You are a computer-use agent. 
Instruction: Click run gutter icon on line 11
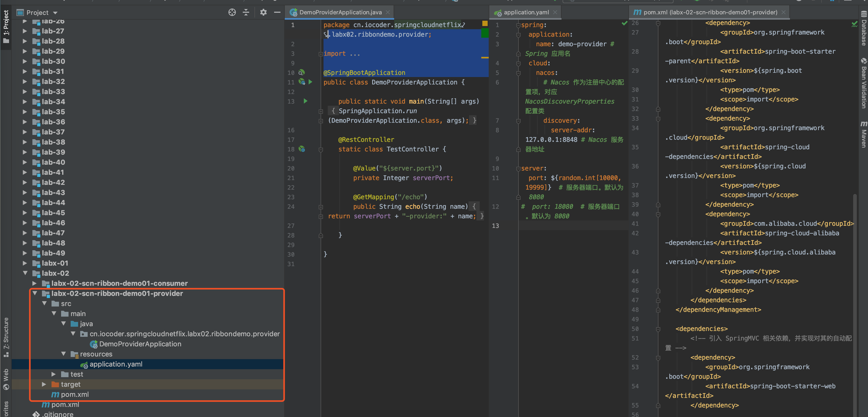coord(310,82)
